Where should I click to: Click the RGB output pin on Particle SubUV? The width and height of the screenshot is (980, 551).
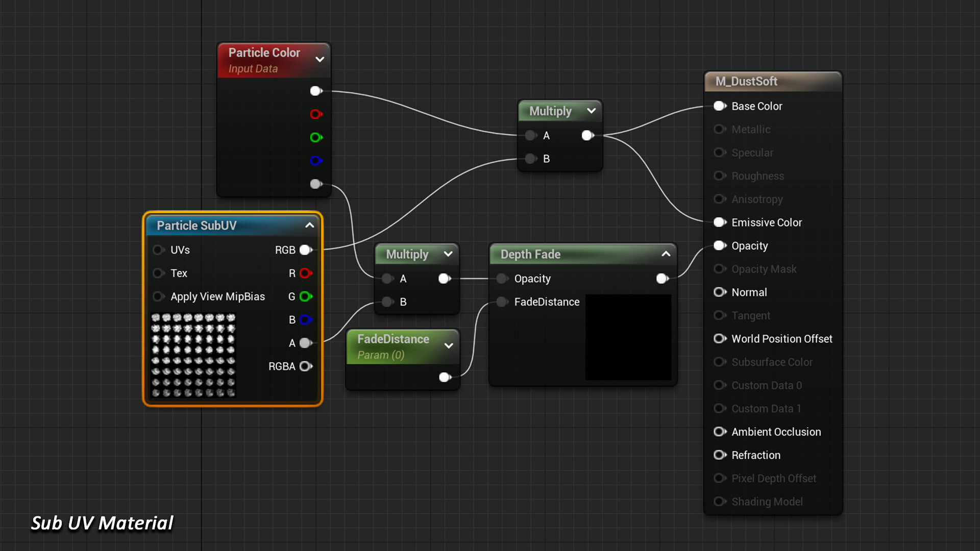(x=306, y=250)
